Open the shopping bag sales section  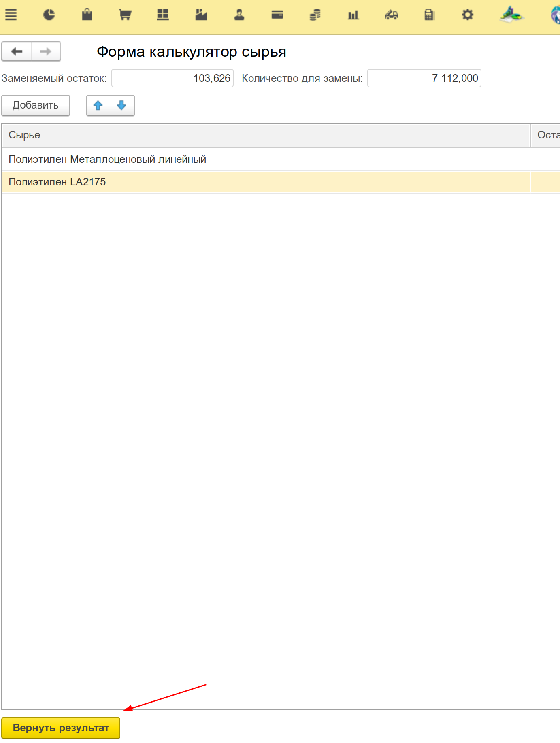coord(87,15)
